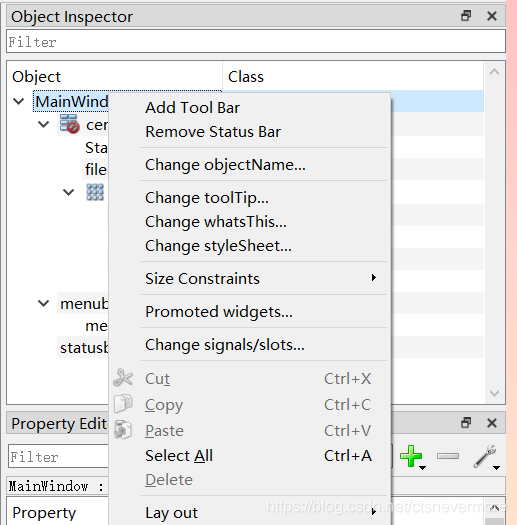Float the Object Inspector panel
517x525 pixels.
click(x=466, y=16)
